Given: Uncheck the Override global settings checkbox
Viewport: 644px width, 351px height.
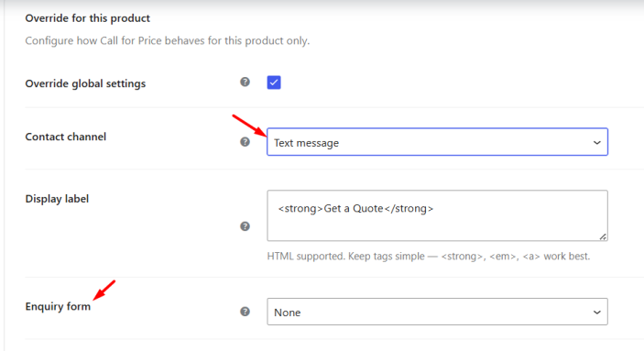Looking at the screenshot, I should tap(274, 82).
